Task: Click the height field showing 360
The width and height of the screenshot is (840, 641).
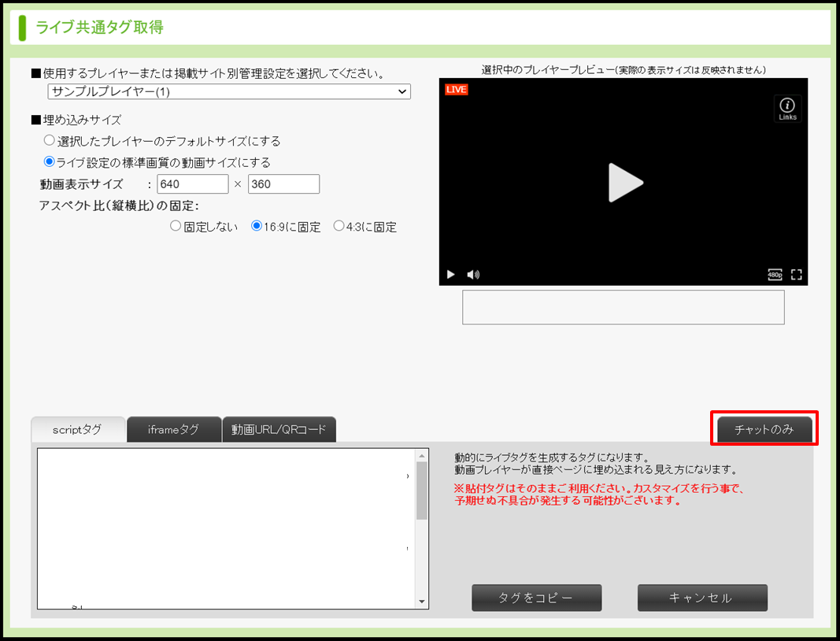Action: [x=284, y=183]
